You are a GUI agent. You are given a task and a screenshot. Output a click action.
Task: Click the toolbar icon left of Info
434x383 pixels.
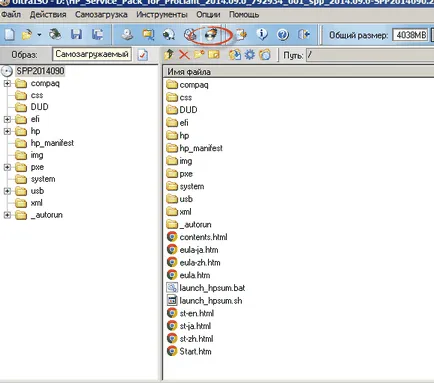(241, 34)
